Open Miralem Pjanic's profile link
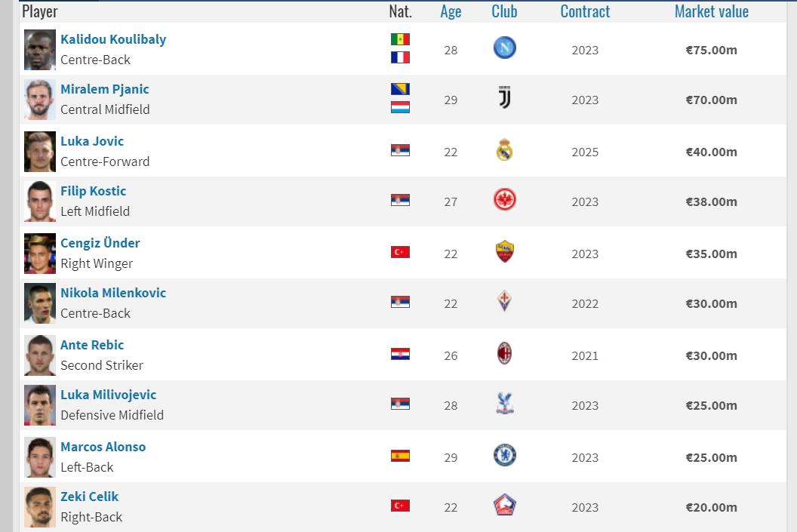 click(x=105, y=89)
